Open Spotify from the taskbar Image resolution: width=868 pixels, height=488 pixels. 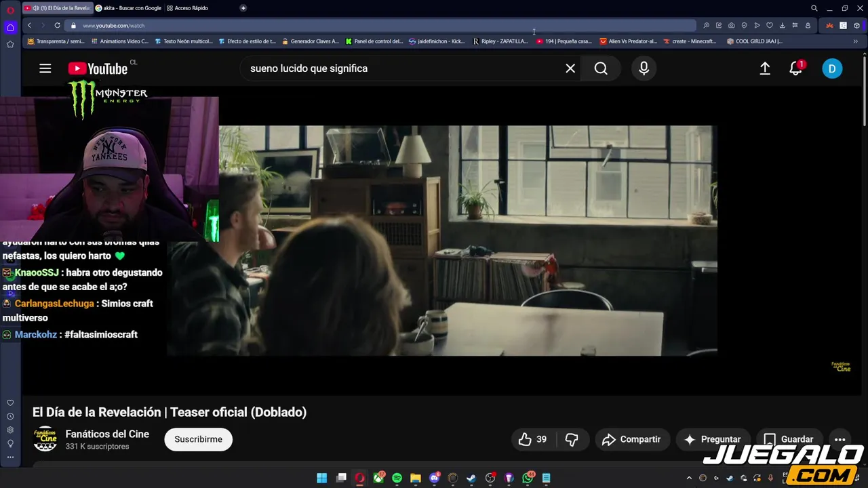coord(397,478)
